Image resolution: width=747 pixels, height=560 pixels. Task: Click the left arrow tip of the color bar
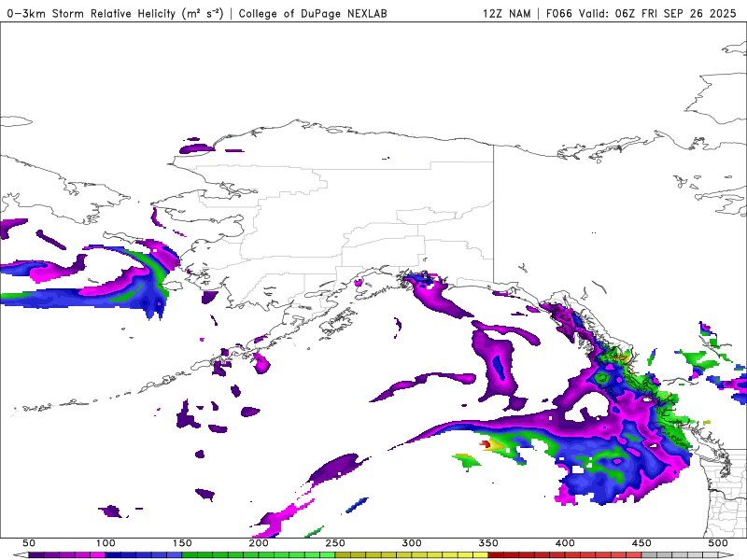(20, 555)
